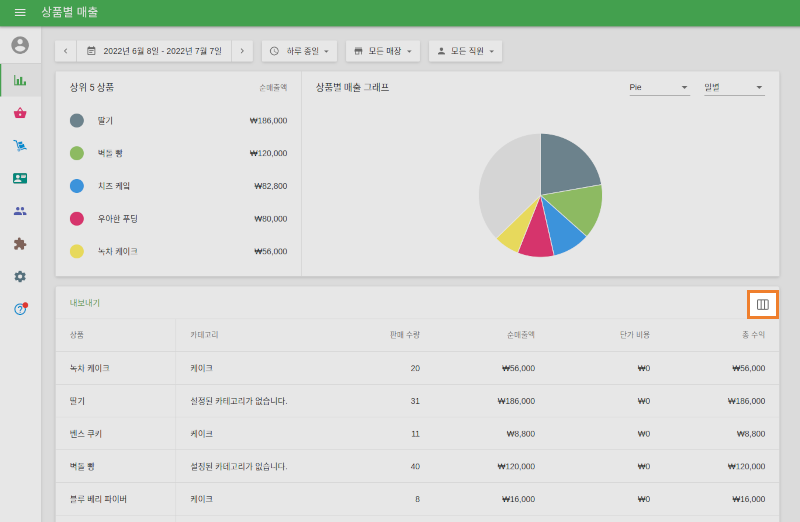Click the 버들 빵 green color dot

[77, 153]
